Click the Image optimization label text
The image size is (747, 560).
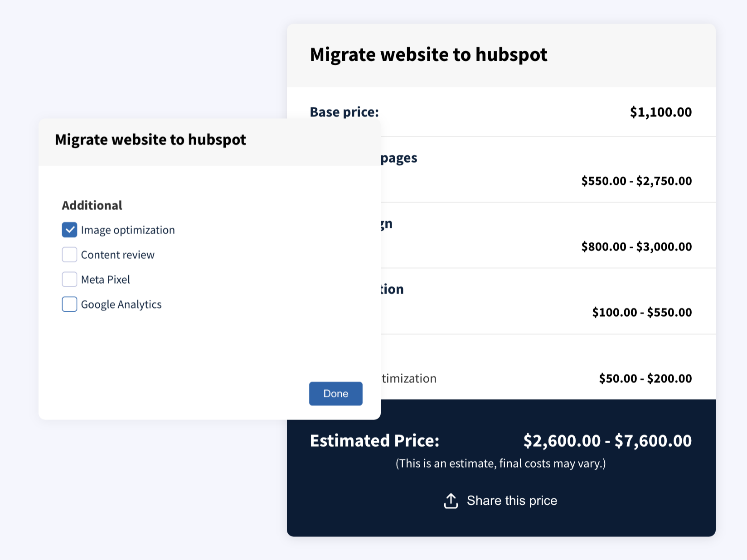point(127,230)
